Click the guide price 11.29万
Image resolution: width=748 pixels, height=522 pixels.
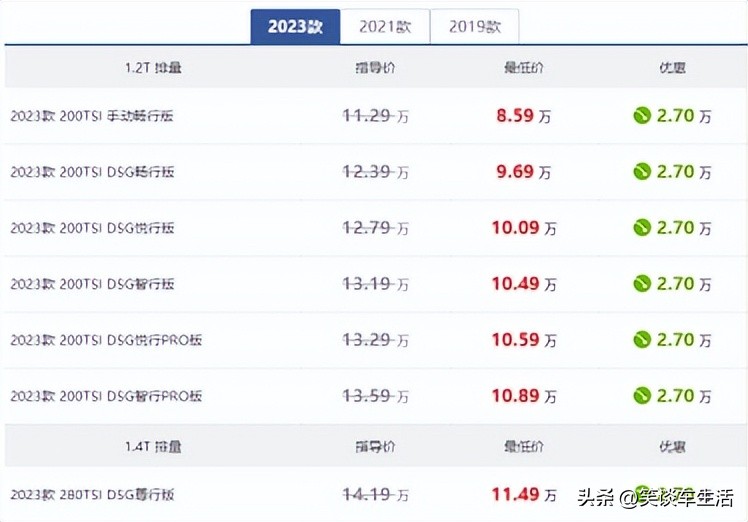click(375, 115)
